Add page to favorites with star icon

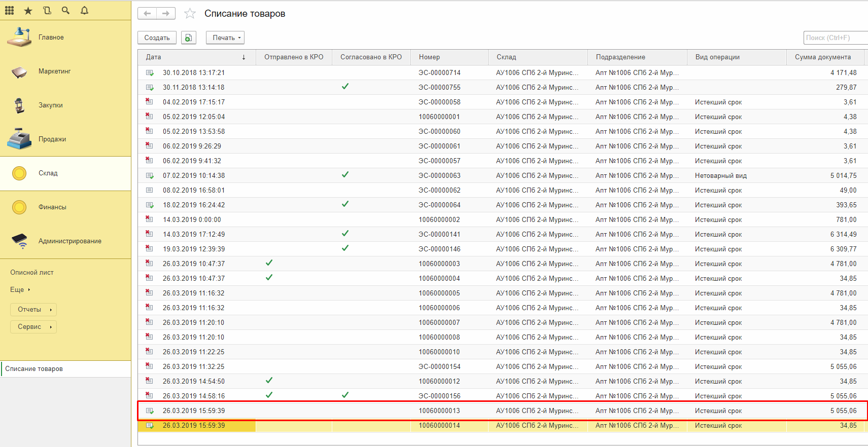pos(190,14)
